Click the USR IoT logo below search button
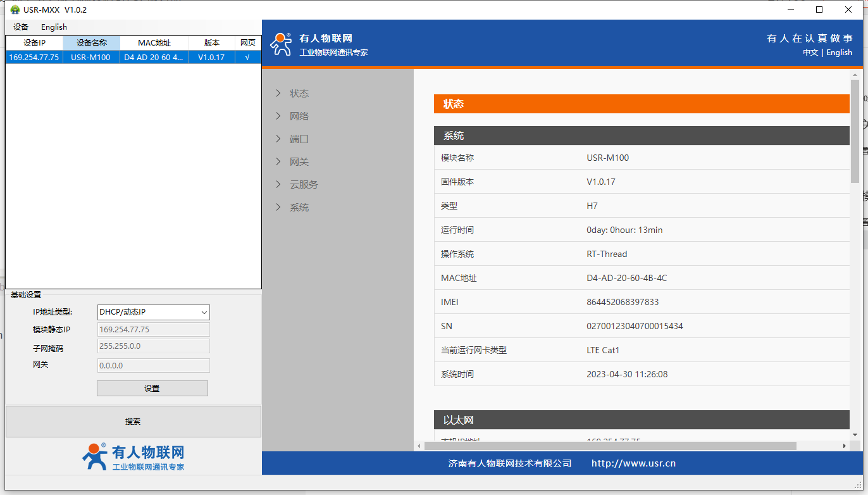The height and width of the screenshot is (495, 868). pos(133,456)
